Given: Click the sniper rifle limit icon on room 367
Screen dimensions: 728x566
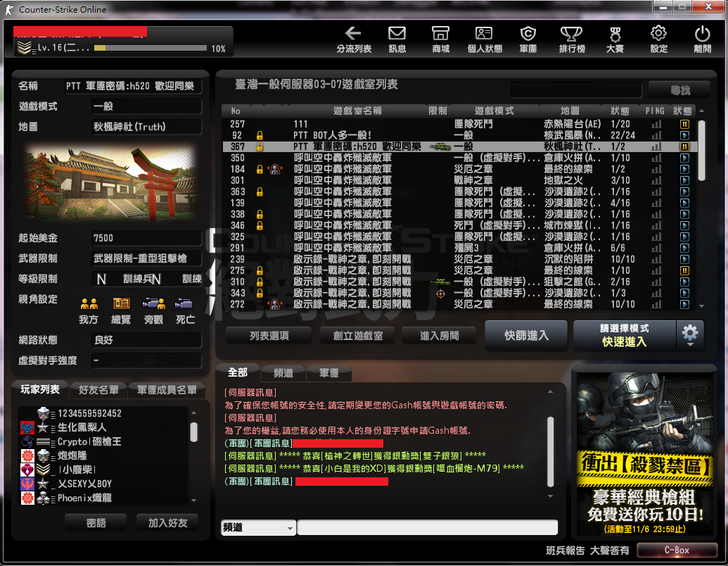Looking at the screenshot, I should point(440,147).
